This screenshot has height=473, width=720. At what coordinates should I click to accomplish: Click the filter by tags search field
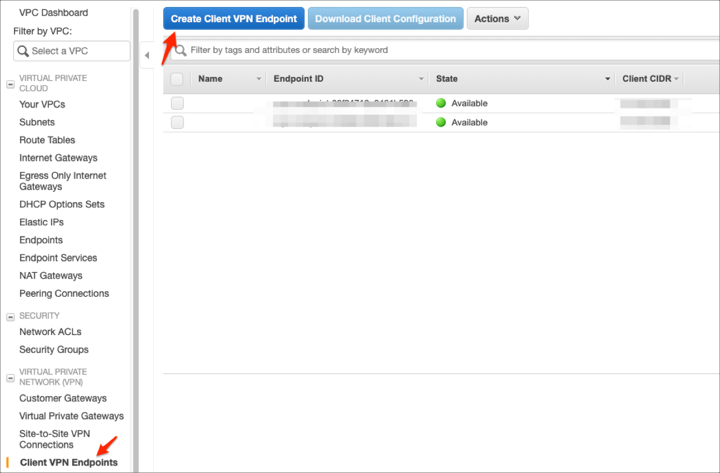440,50
